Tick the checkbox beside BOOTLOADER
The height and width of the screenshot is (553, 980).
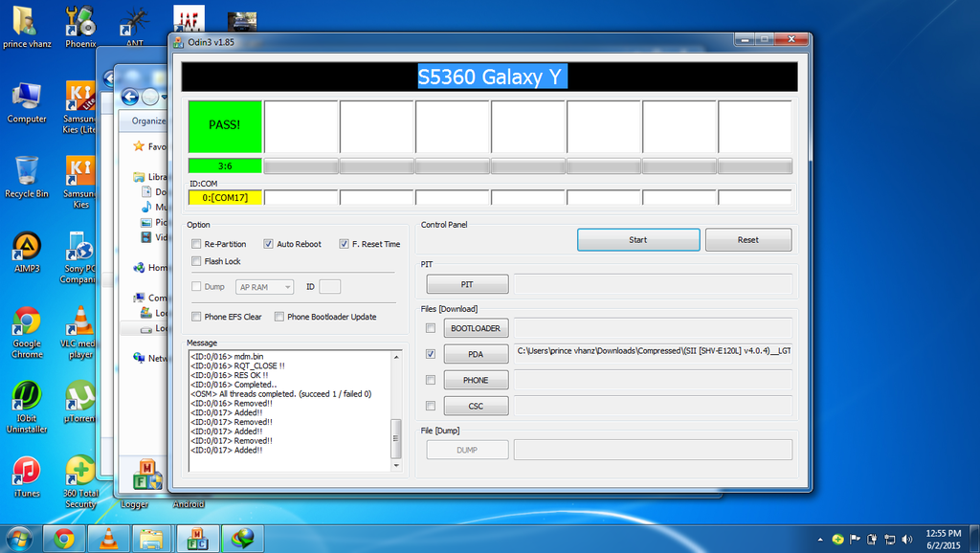coord(431,328)
